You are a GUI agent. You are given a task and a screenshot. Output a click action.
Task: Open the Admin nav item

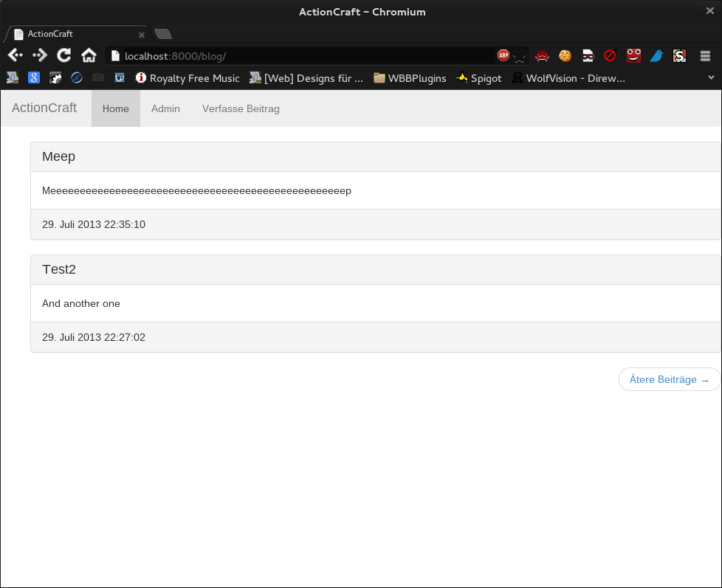165,108
